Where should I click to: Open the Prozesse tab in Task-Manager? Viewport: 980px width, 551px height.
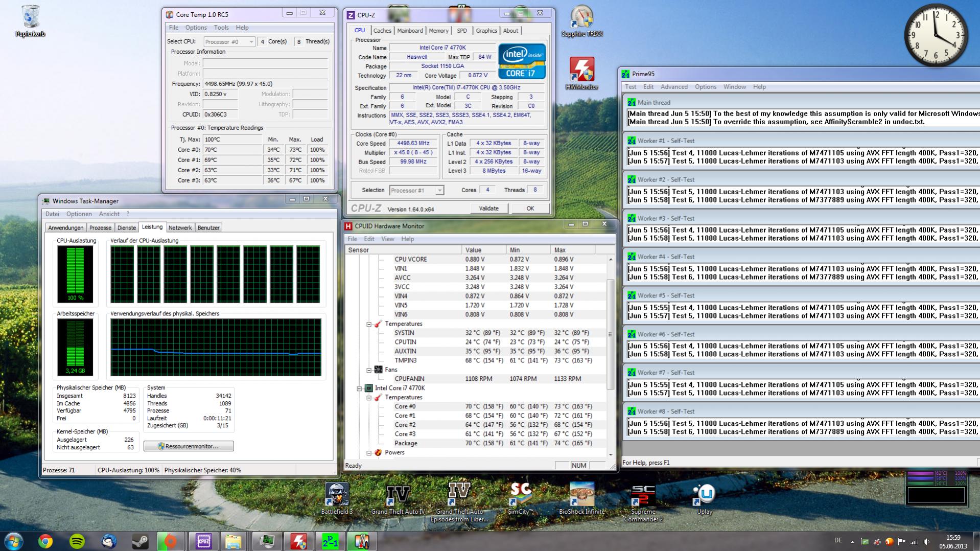tap(100, 228)
